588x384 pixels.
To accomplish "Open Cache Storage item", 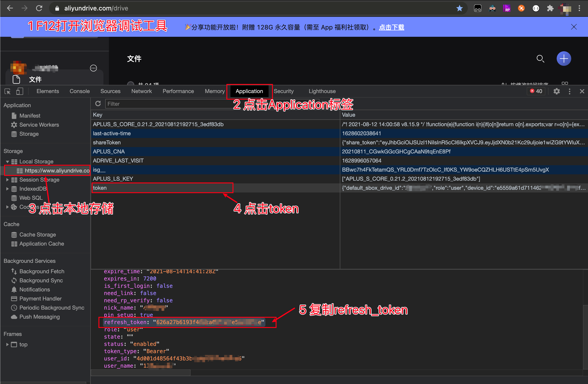I will click(38, 234).
